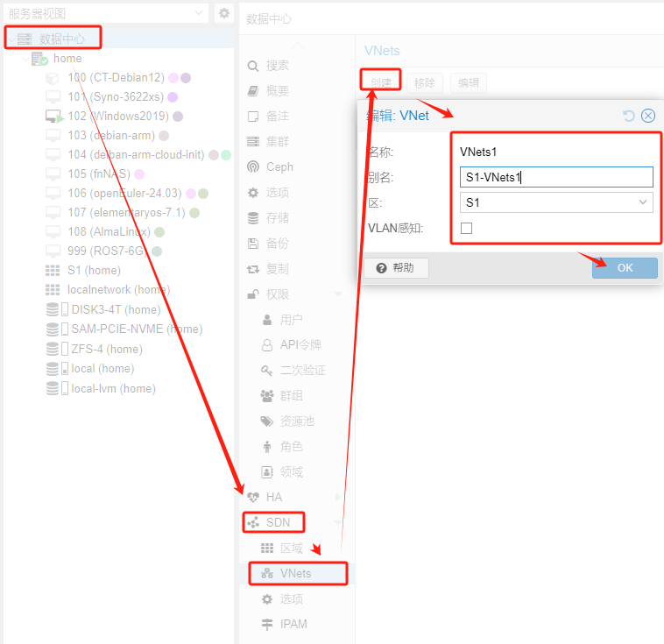Click the 创建 create button
Image resolution: width=664 pixels, height=644 pixels.
point(381,82)
